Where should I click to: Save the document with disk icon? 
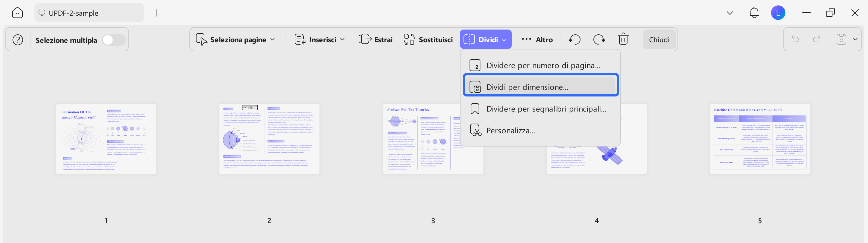pos(841,39)
